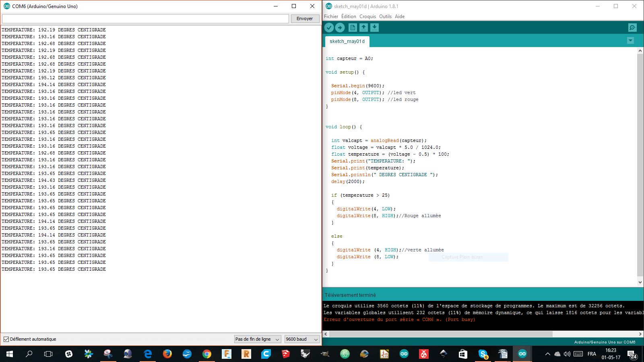The image size is (644, 362).
Task: Click the Envoyer button in serial monitor
Action: [305, 19]
